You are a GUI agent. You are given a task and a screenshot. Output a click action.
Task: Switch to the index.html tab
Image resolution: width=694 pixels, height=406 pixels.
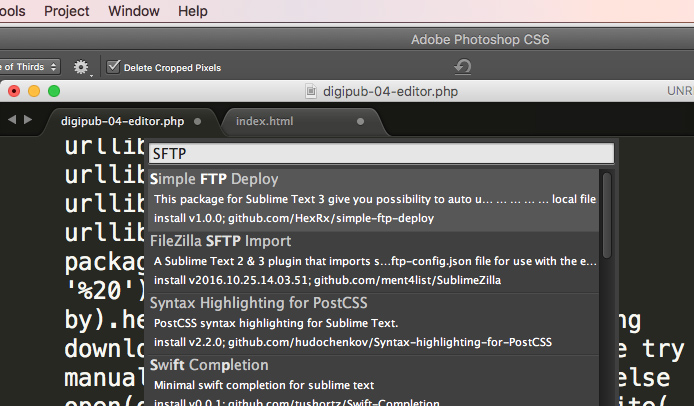(x=265, y=121)
